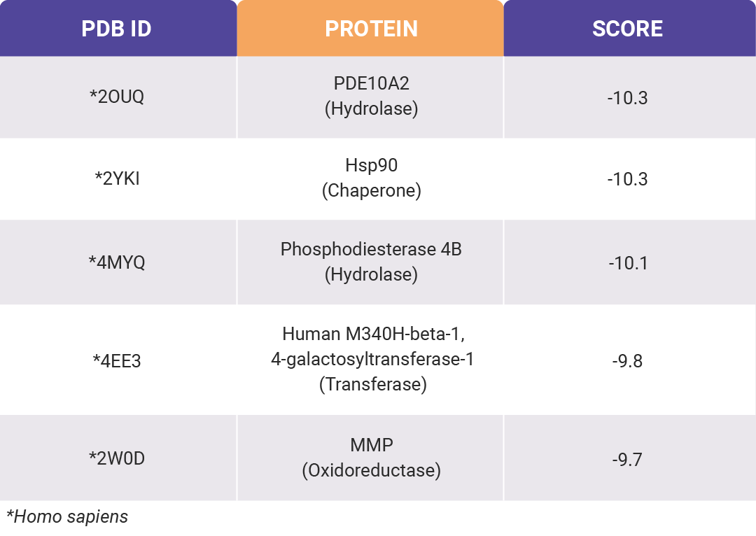Select the -9.8 score cell
The image size is (756, 536).
click(x=630, y=360)
